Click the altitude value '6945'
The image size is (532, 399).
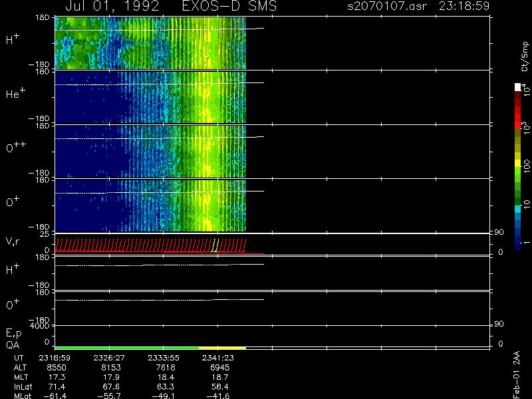(x=220, y=368)
